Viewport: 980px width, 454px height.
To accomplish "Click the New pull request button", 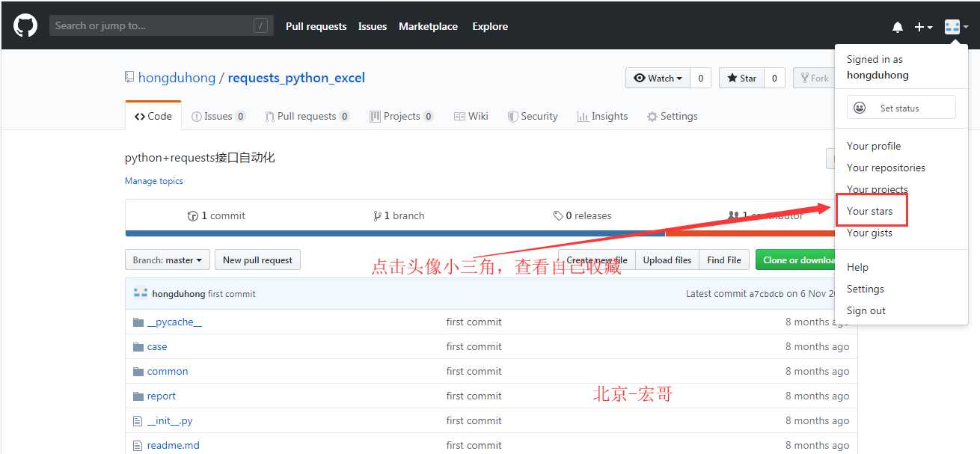I will pos(257,260).
